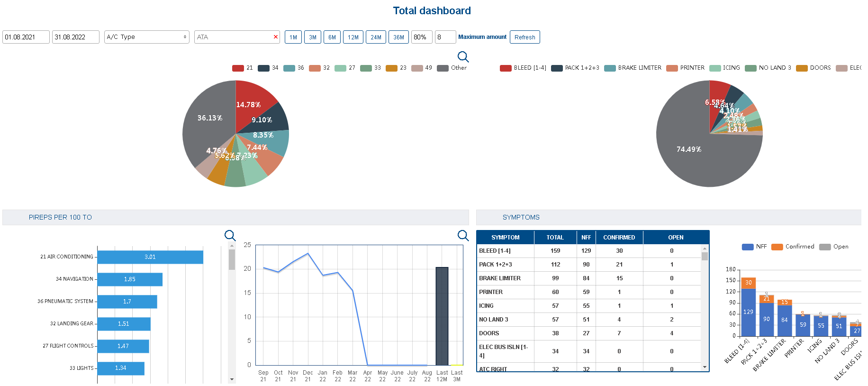The height and width of the screenshot is (386, 868).
Task: Select the BRAKE LIMITER table row
Action: tap(589, 278)
